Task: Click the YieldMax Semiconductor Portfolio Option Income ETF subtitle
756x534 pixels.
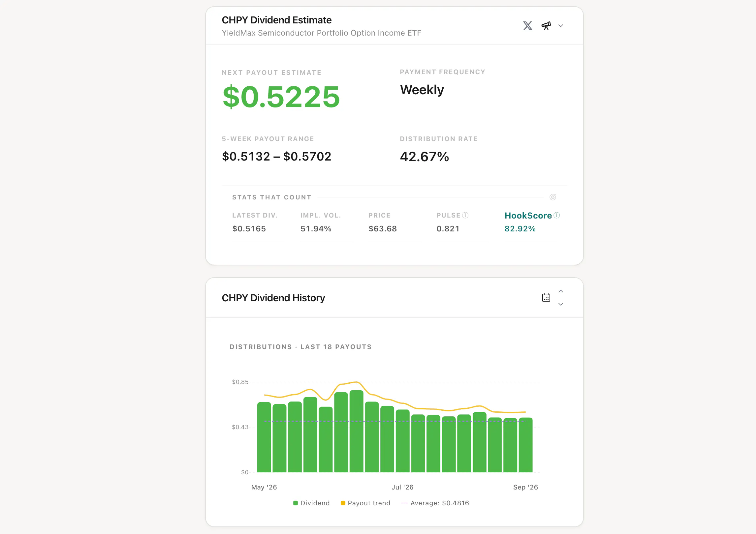Action: pyautogui.click(x=321, y=33)
